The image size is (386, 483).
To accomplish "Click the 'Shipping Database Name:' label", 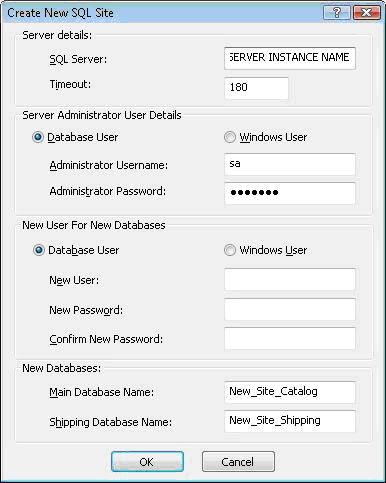I will 111,422.
